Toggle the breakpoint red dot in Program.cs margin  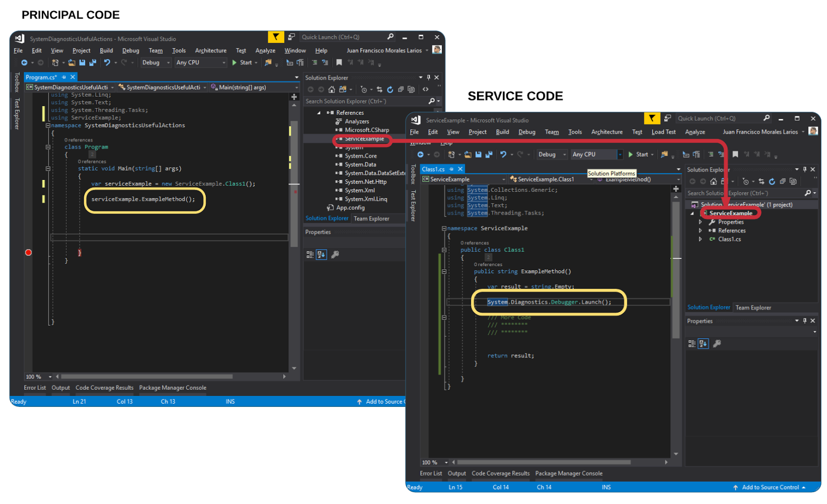pos(28,253)
